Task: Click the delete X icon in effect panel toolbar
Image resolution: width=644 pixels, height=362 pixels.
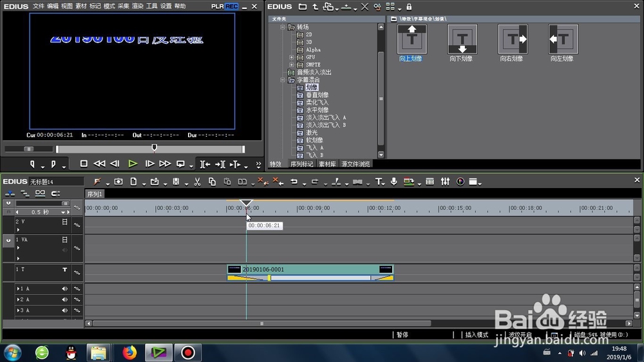Action: [x=365, y=6]
